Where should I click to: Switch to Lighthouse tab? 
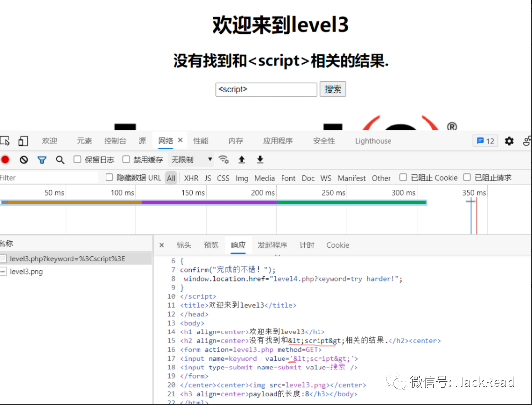pyautogui.click(x=373, y=141)
